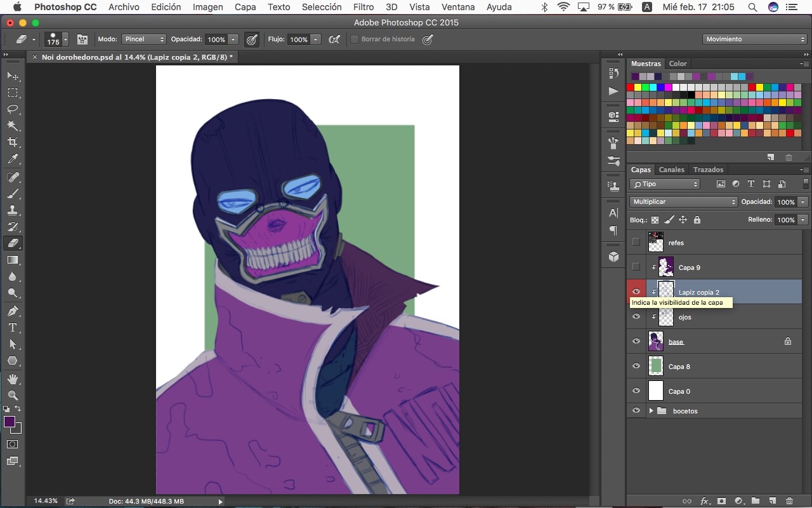Open the Tipo layer filter dropdown
The width and height of the screenshot is (812, 508).
(x=665, y=184)
